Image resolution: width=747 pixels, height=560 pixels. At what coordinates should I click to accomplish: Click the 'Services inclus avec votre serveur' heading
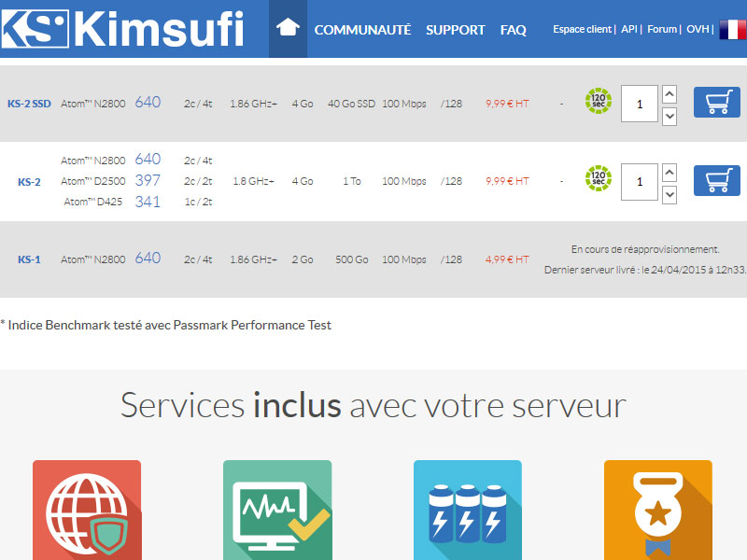click(x=373, y=405)
